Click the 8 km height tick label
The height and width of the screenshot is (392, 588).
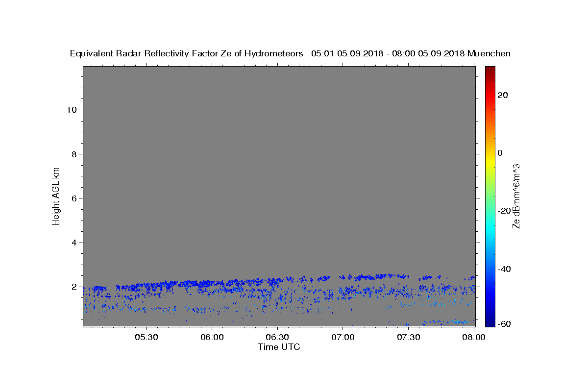[x=74, y=154]
